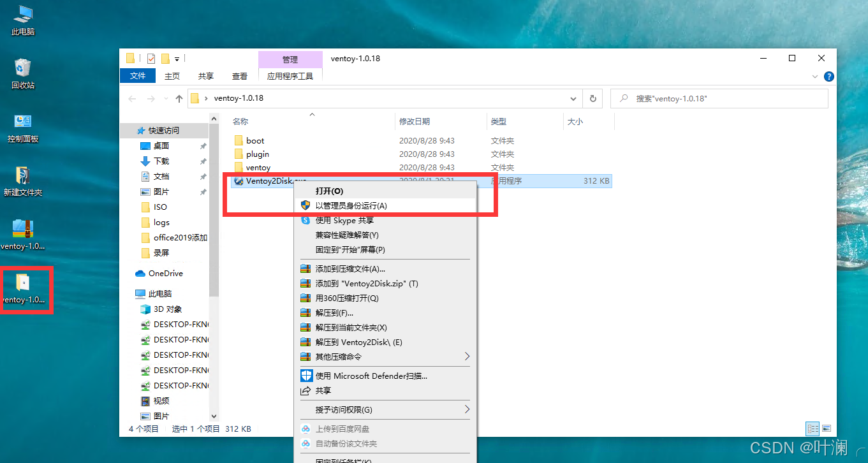Open the Quick Access Toolbar customize dropdown

coord(177,59)
